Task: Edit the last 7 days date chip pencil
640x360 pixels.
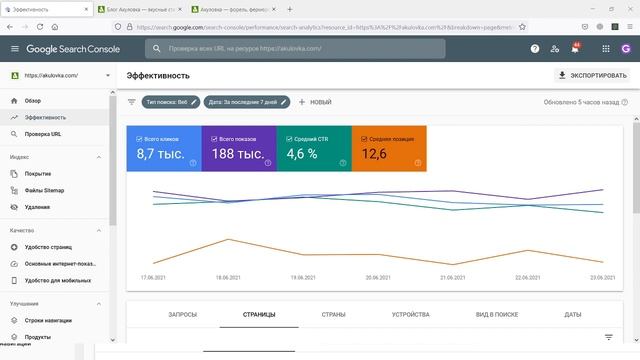Action: [x=284, y=102]
